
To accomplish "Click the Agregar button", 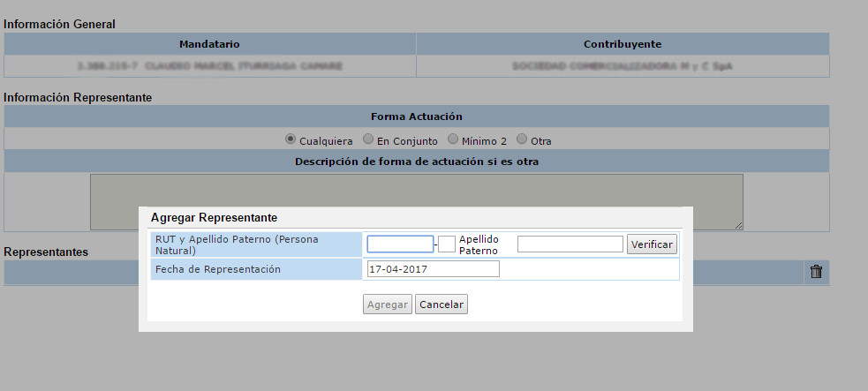I will [x=388, y=305].
